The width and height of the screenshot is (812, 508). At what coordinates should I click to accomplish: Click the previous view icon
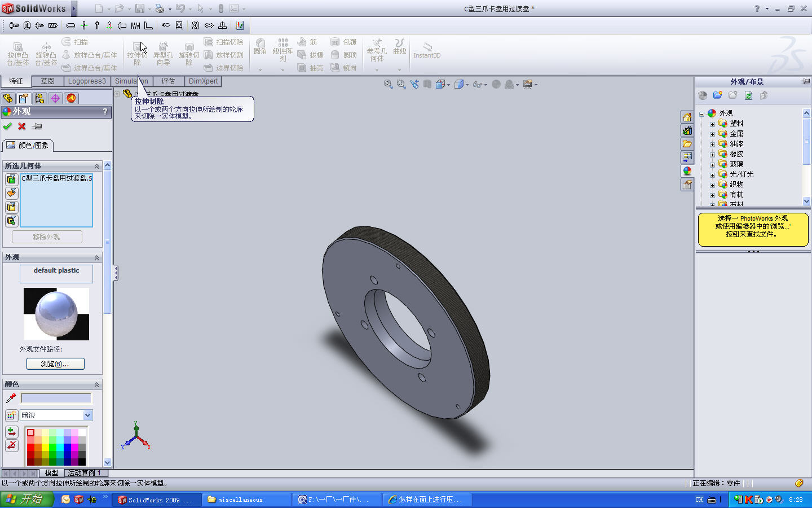(414, 84)
